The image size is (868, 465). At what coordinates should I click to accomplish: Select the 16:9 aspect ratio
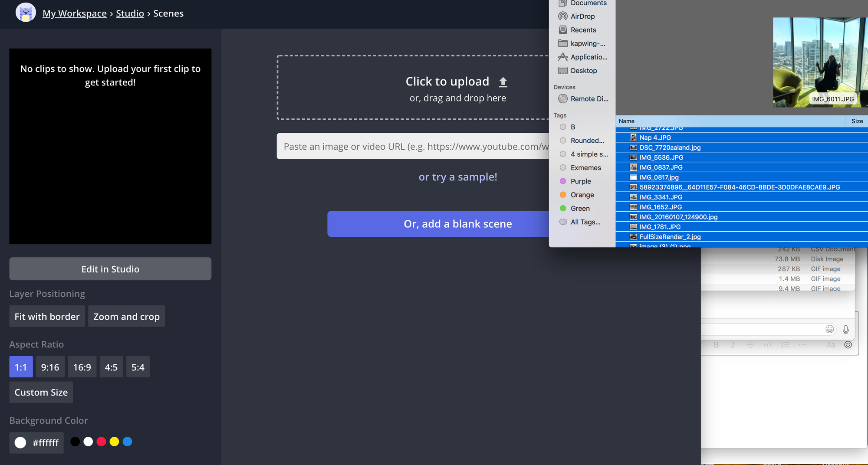coord(82,367)
